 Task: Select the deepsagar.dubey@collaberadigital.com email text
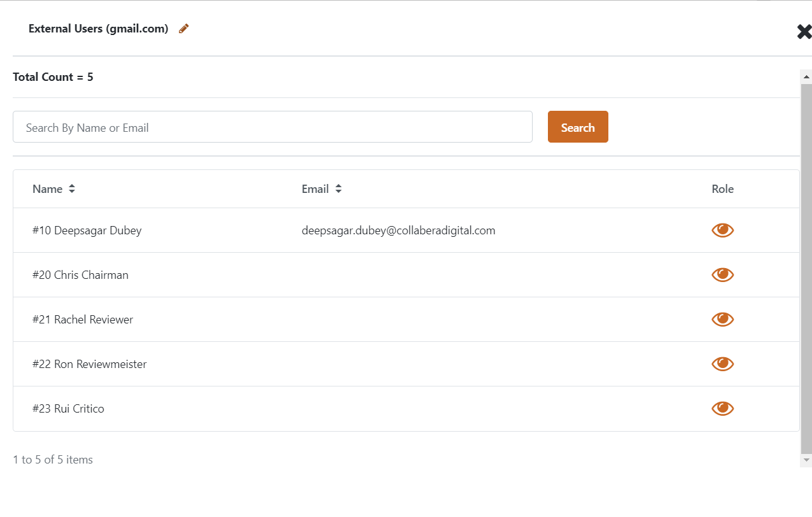[398, 230]
